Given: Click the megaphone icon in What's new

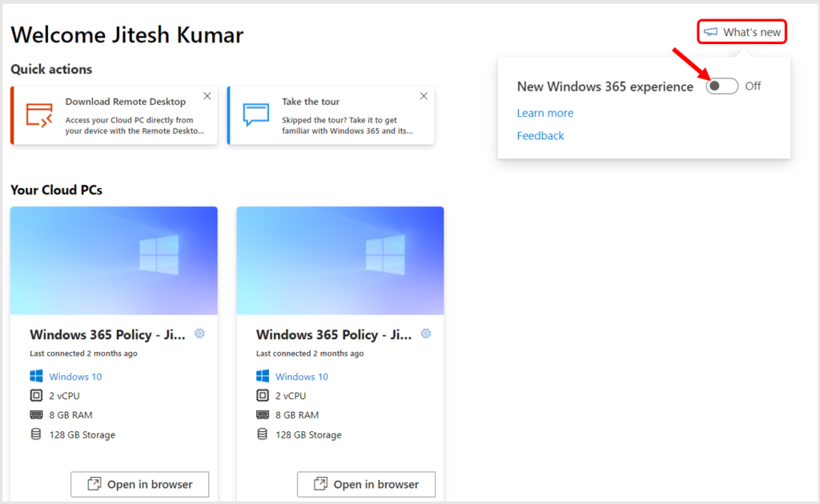Looking at the screenshot, I should (711, 32).
